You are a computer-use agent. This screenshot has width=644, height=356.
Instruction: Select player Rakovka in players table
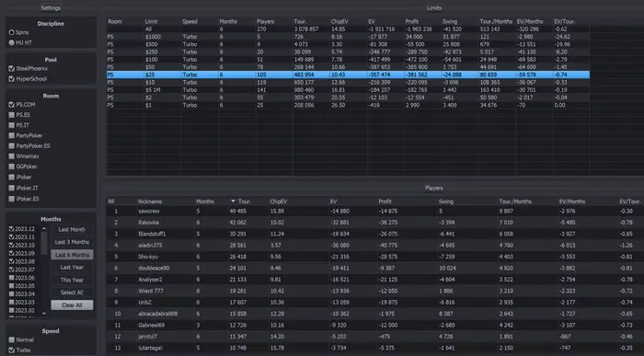375,223
